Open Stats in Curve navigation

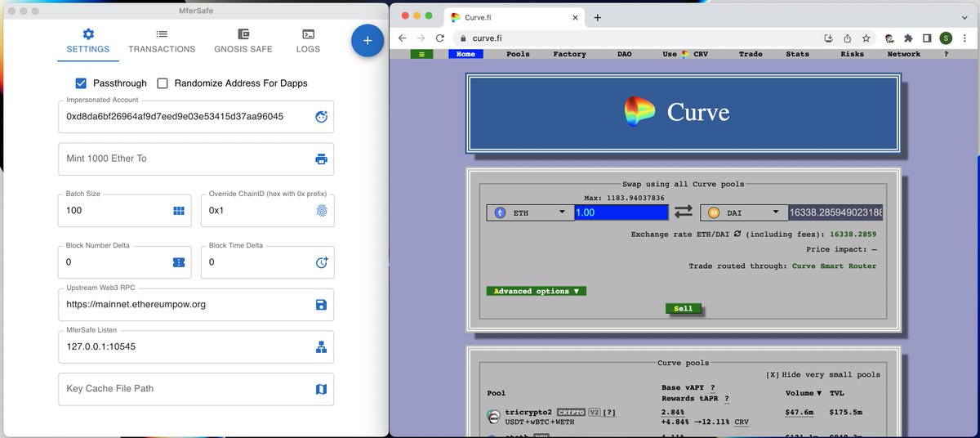tap(797, 54)
